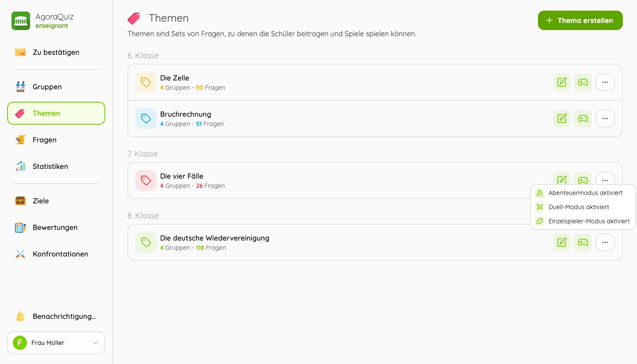Viewport: 637px width, 364px height.
Task: Click '4 Gruppen - 51 Fragen' text
Action: [x=192, y=124]
